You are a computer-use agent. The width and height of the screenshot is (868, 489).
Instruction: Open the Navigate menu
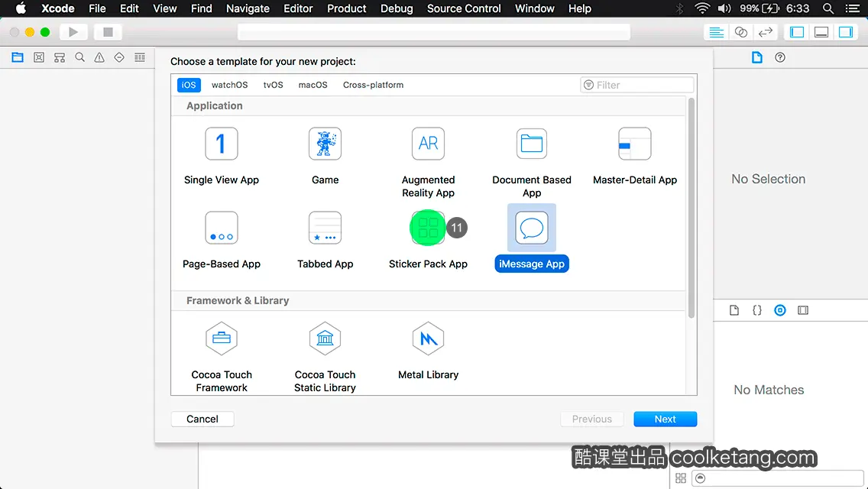[x=248, y=8]
